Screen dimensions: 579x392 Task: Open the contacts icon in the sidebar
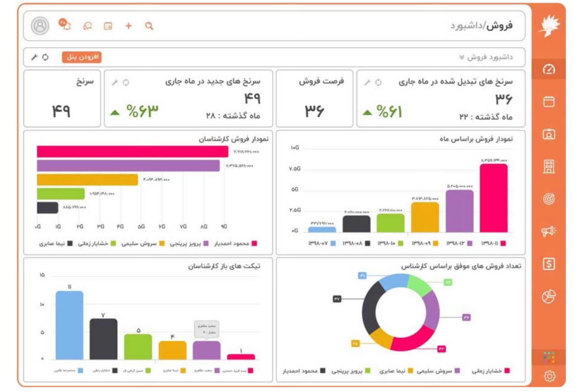point(549,134)
